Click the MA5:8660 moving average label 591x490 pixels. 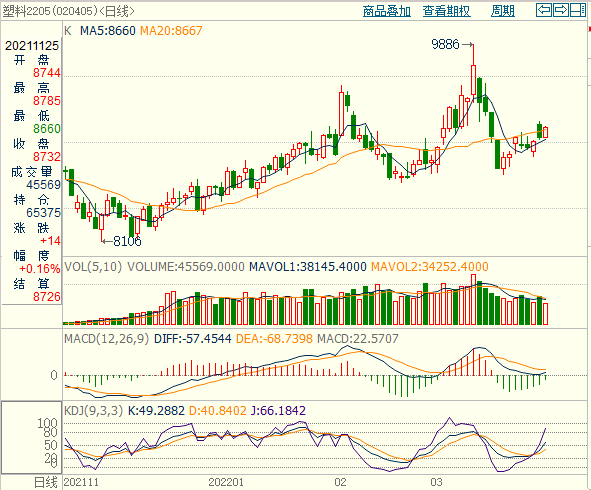point(107,31)
